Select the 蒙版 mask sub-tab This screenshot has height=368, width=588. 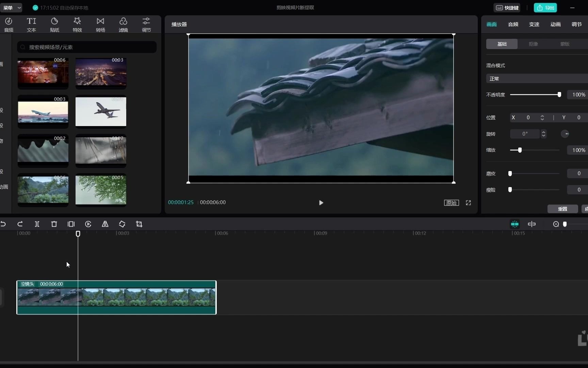565,44
